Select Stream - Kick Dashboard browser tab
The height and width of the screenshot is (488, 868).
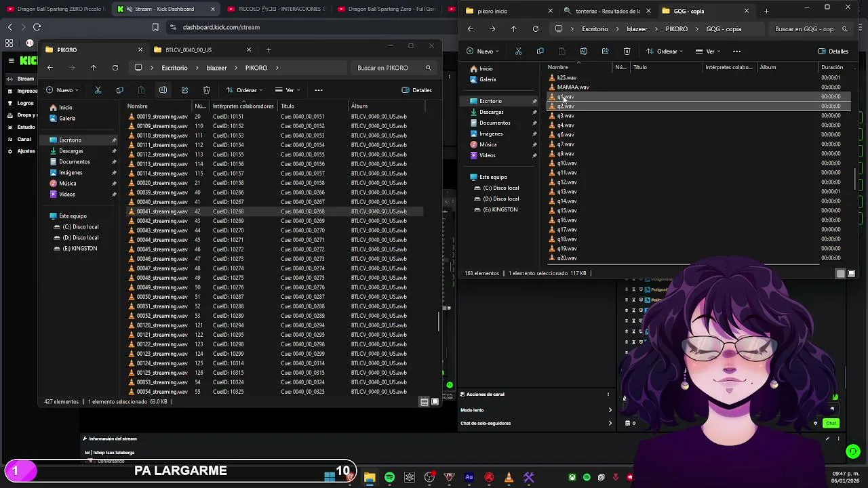pyautogui.click(x=166, y=9)
